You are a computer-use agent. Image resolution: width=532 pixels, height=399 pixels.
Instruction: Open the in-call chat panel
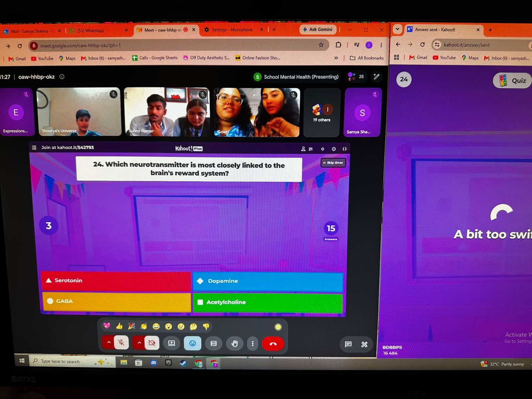click(x=348, y=344)
